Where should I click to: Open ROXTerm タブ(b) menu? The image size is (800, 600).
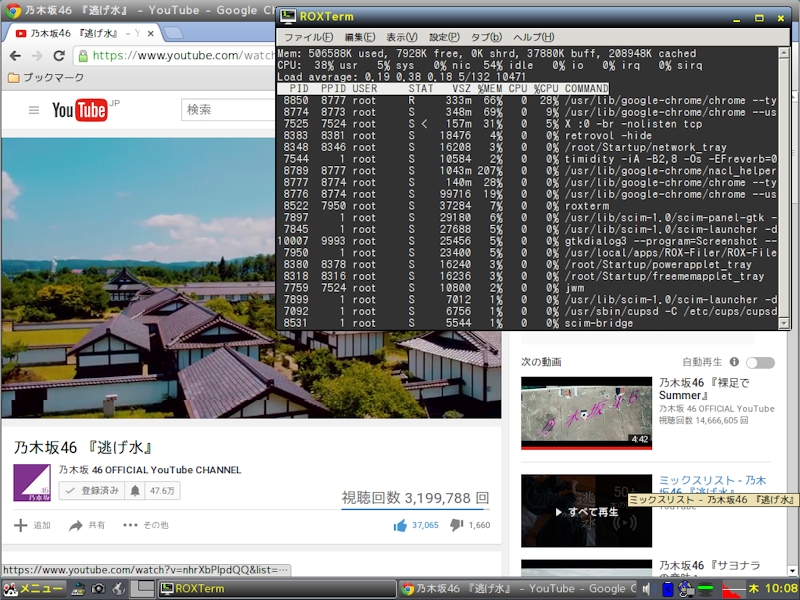pos(486,37)
